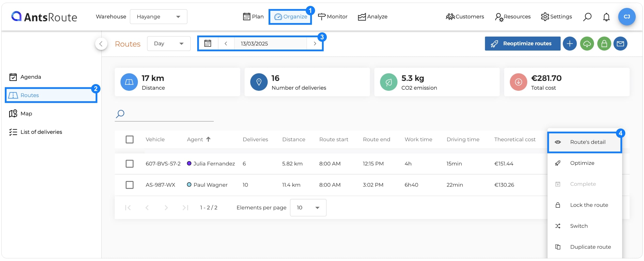The width and height of the screenshot is (644, 261).
Task: Click the Distance card icon
Action: 129,82
